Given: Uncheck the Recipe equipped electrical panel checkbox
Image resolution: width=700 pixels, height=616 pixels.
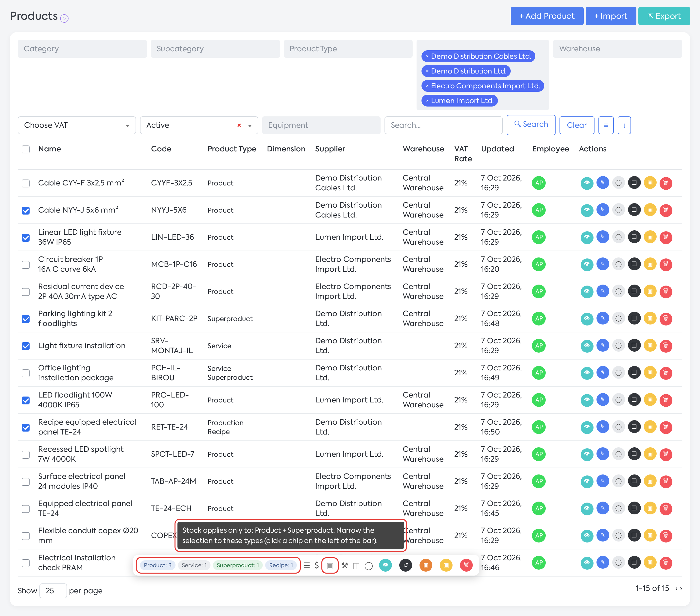Looking at the screenshot, I should (26, 427).
